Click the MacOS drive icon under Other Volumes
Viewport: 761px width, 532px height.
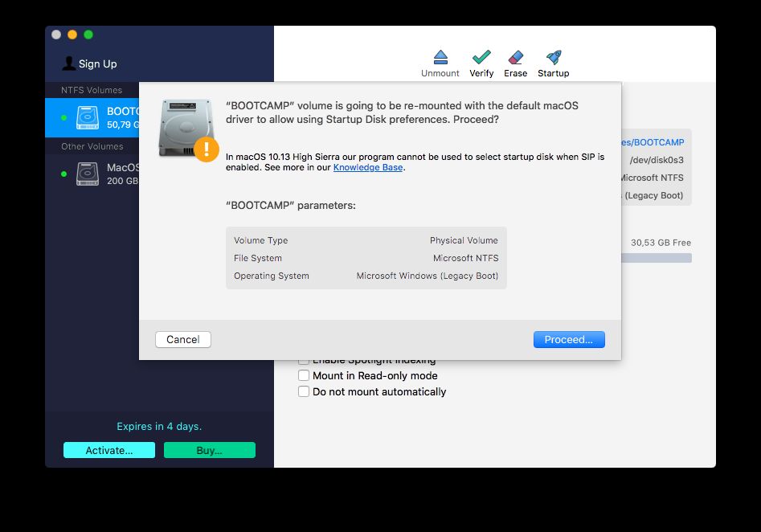pos(88,174)
